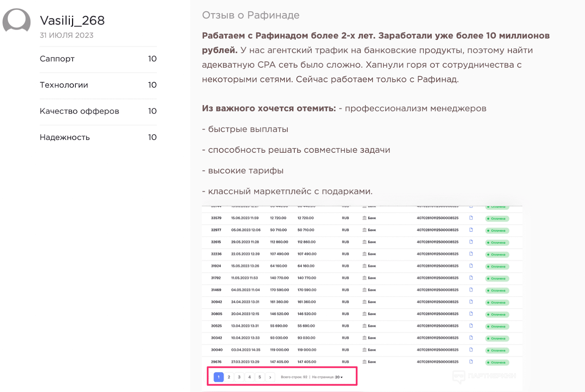Click the bank icon in row 31924
The height and width of the screenshot is (392, 585).
pyautogui.click(x=364, y=266)
